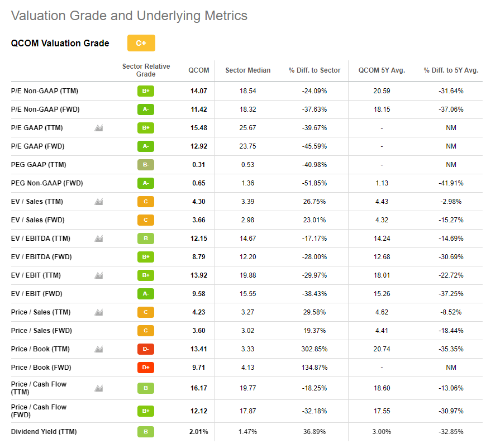This screenshot has width=486, height=448.
Task: Click C grade badge for Price / Sales (TTM)
Action: pos(146,312)
